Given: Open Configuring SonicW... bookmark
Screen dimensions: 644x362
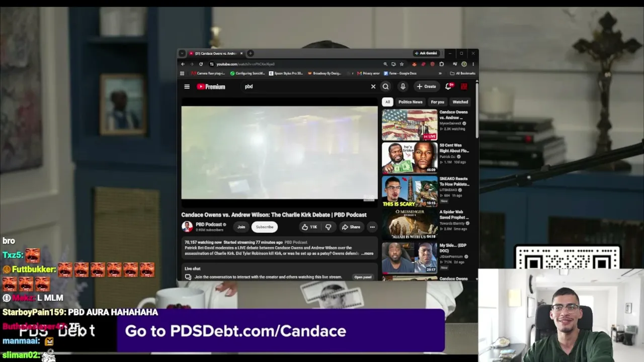Looking at the screenshot, I should point(248,73).
